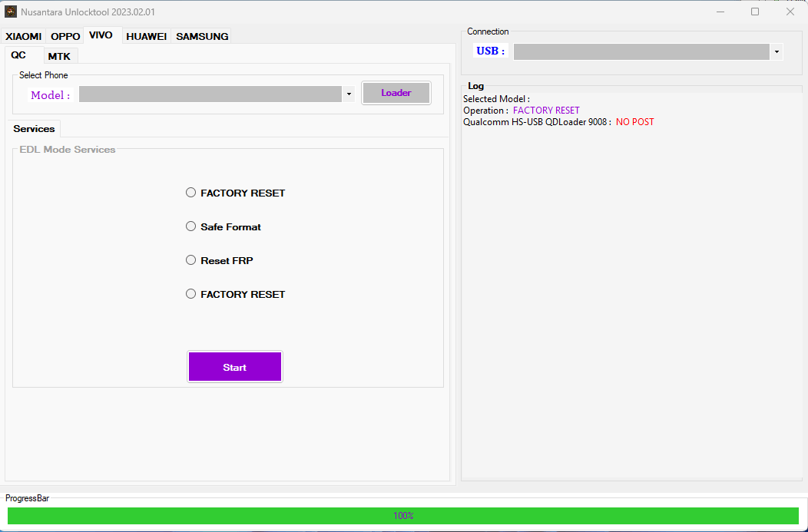Switch to the Services tab
808x532 pixels.
pos(33,128)
